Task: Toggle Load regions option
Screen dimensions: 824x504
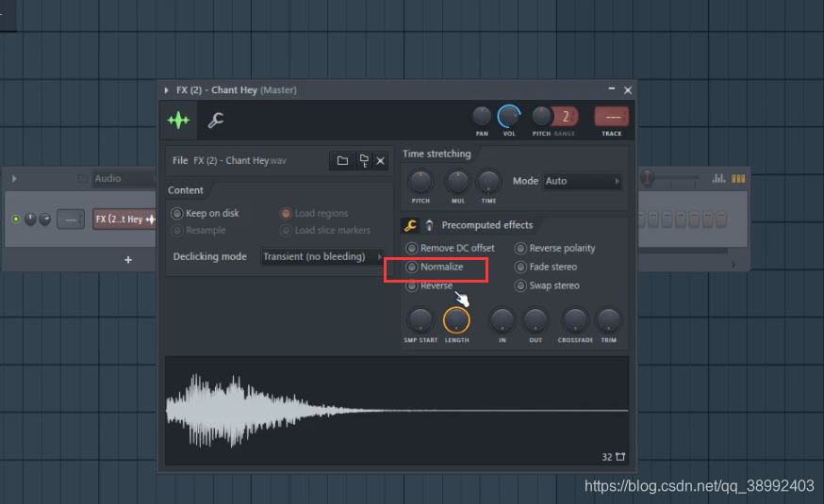Action: (x=314, y=213)
